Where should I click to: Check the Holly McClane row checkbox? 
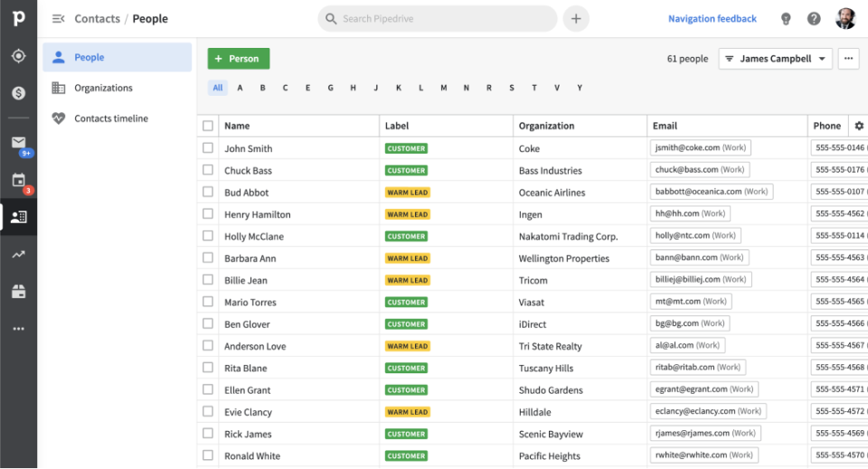pos(208,236)
